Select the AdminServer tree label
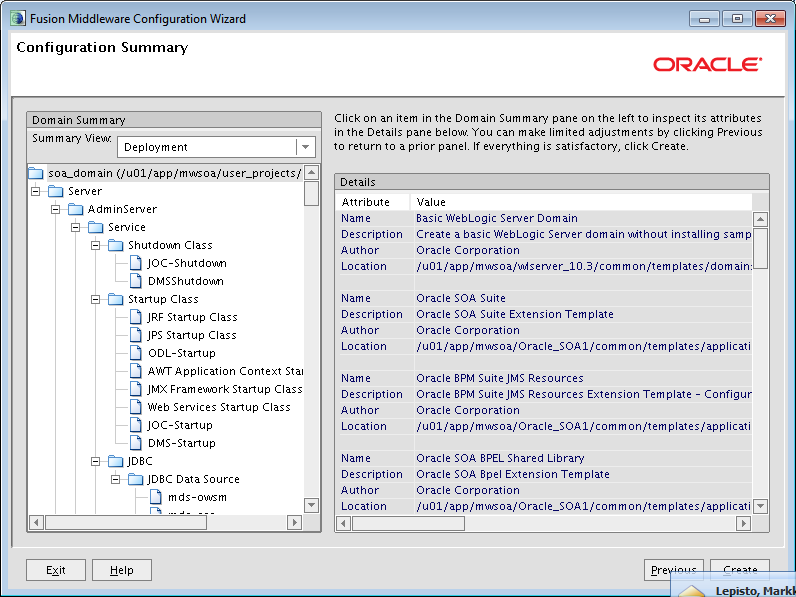Screen dimensions: 796x597 [122, 209]
